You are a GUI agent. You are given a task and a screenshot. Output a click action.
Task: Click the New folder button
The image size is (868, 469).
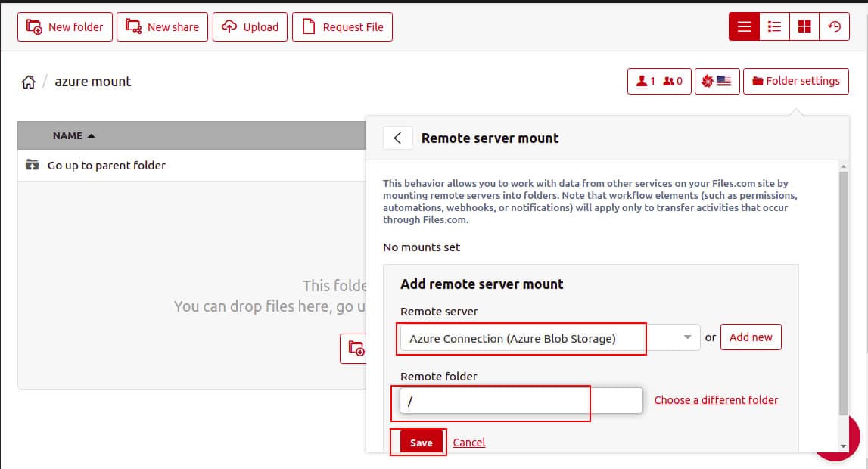point(65,27)
